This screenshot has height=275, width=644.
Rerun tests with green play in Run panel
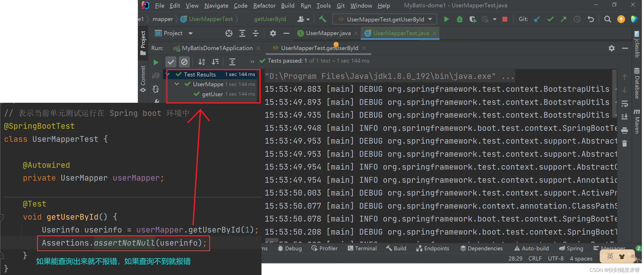[156, 62]
